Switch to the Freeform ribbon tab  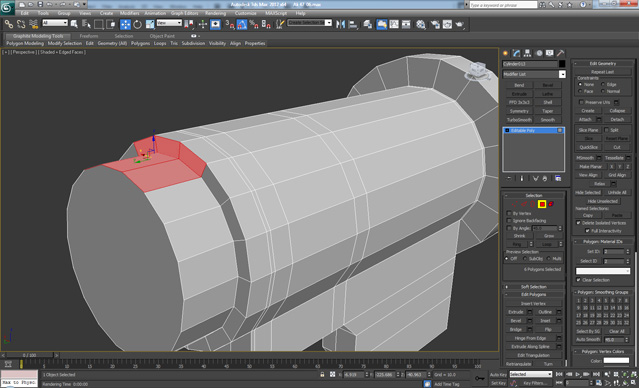point(89,36)
